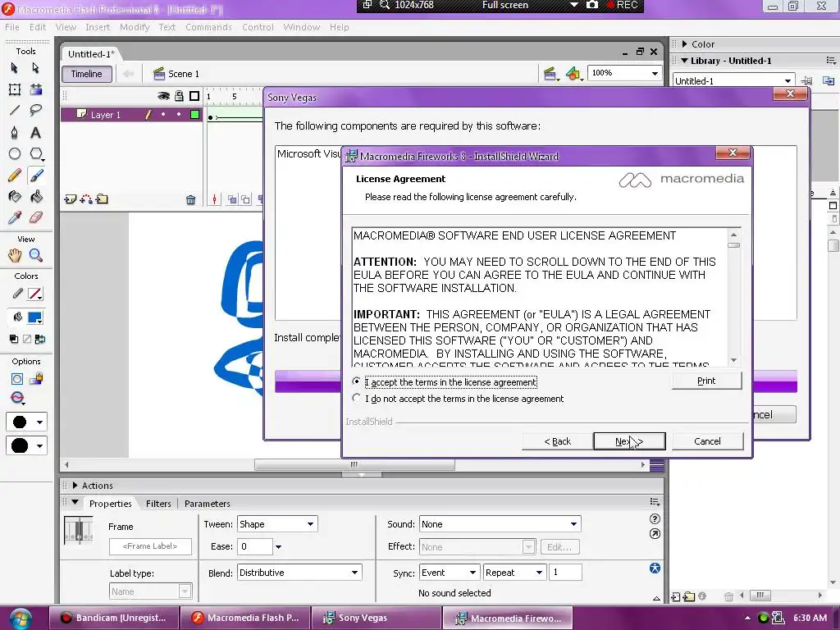Click the Delete Layer trash icon
This screenshot has width=840, height=630.
190,200
